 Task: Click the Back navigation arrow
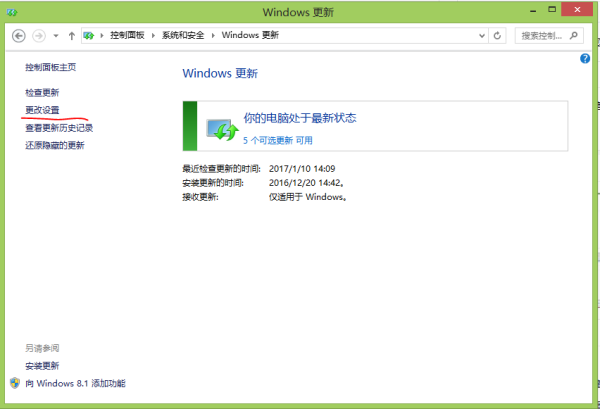(19, 35)
